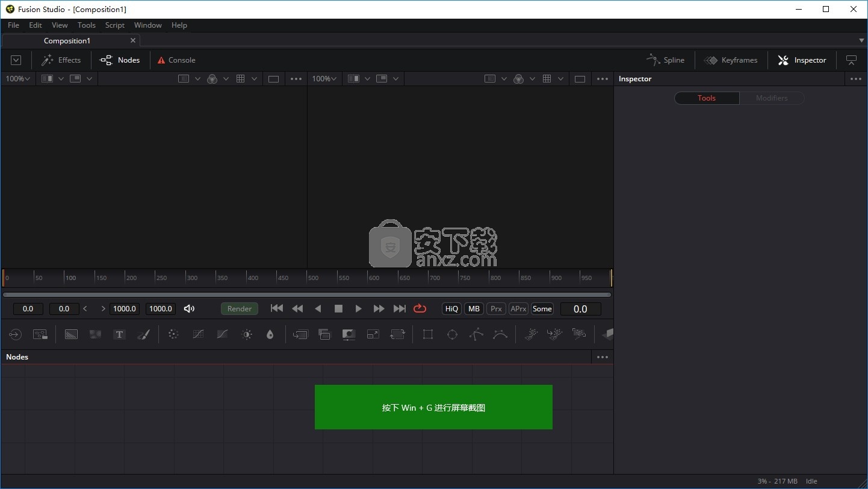The height and width of the screenshot is (489, 868).
Task: Toggle the Inspector panel
Action: [x=802, y=60]
